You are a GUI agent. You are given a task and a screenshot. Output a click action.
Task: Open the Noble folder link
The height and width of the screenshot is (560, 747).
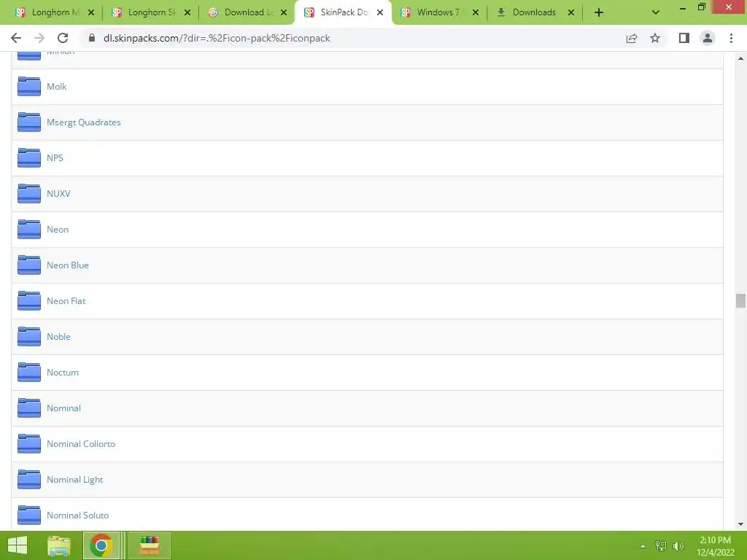[x=58, y=337]
